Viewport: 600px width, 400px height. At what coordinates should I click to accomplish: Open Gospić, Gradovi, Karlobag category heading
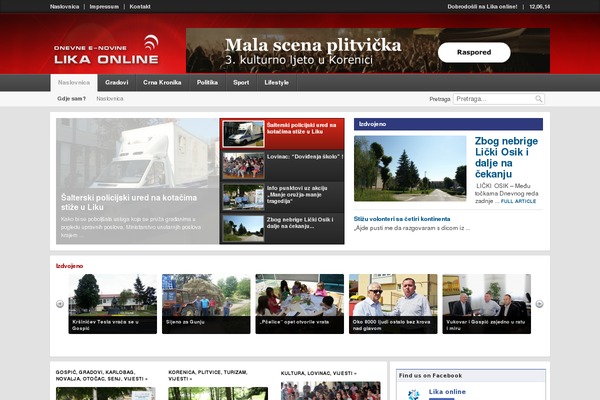point(101,376)
